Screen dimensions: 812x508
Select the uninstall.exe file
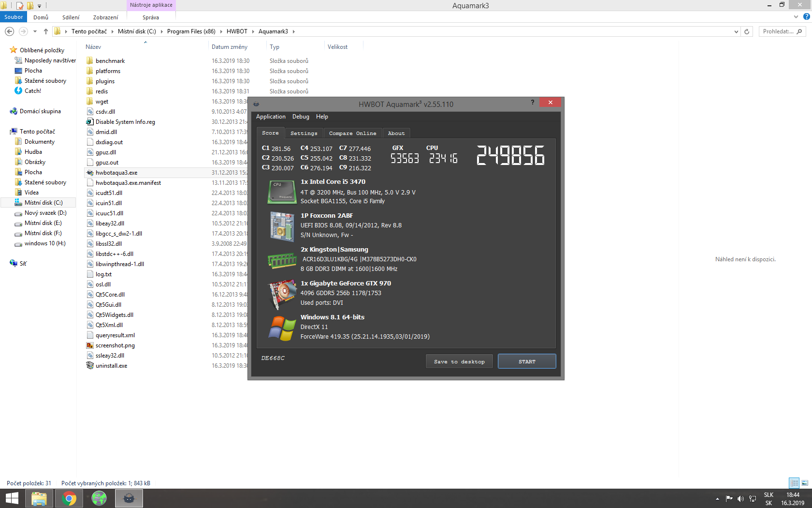tap(111, 366)
